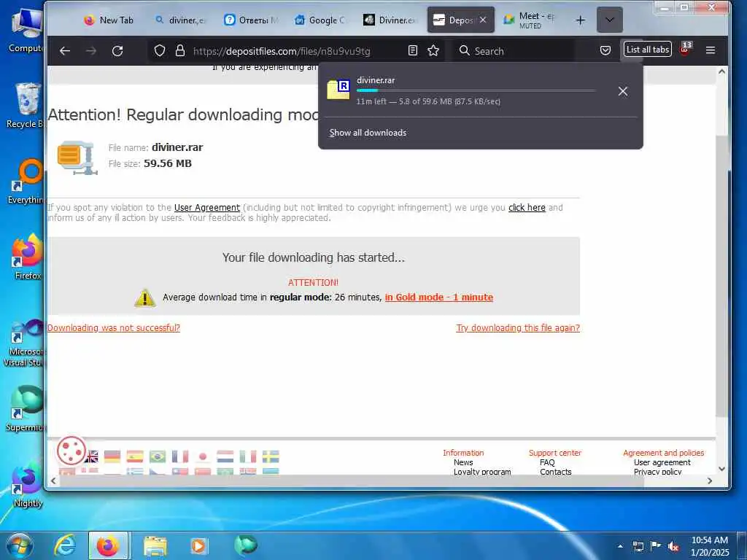The height and width of the screenshot is (560, 747).
Task: Open the footer News link
Action: (463, 462)
